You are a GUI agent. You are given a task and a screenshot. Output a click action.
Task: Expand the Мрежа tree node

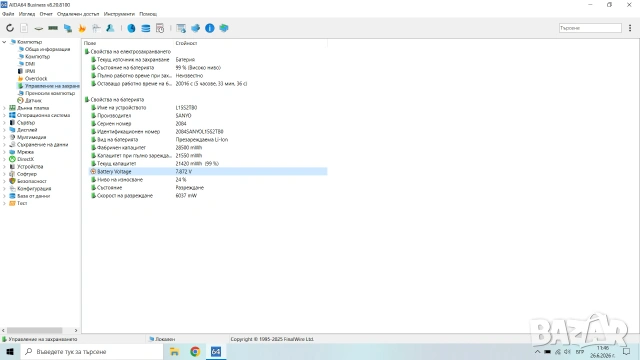click(x=4, y=152)
